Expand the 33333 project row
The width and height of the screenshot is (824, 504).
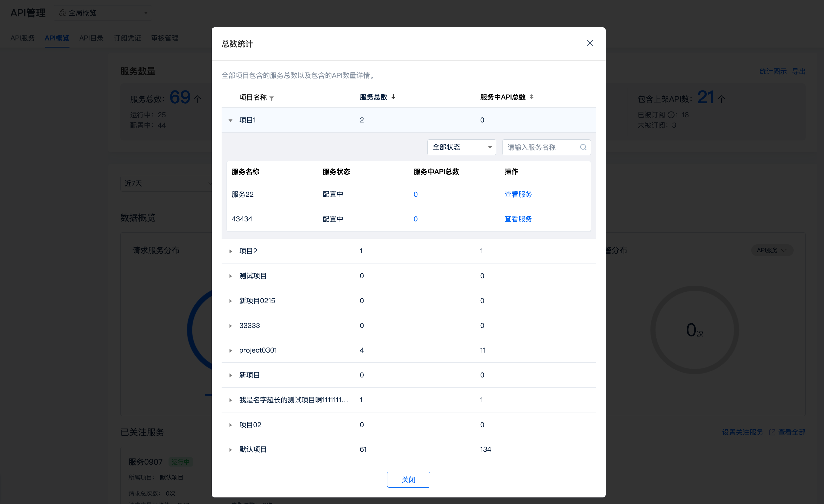[230, 326]
